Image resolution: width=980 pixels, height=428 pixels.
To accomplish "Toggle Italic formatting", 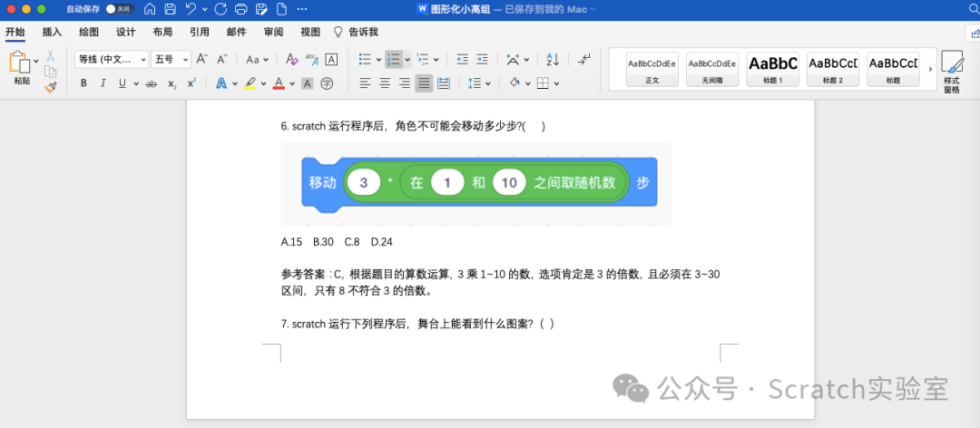I will point(103,83).
